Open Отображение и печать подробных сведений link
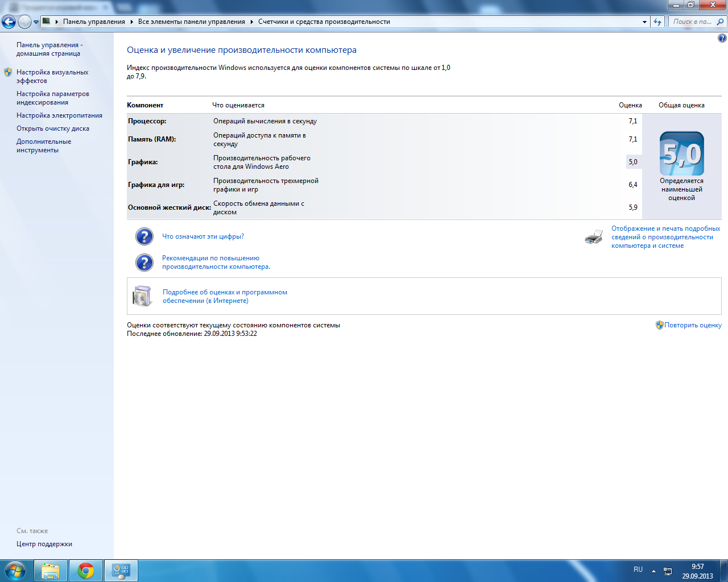728x582 pixels. pos(666,237)
